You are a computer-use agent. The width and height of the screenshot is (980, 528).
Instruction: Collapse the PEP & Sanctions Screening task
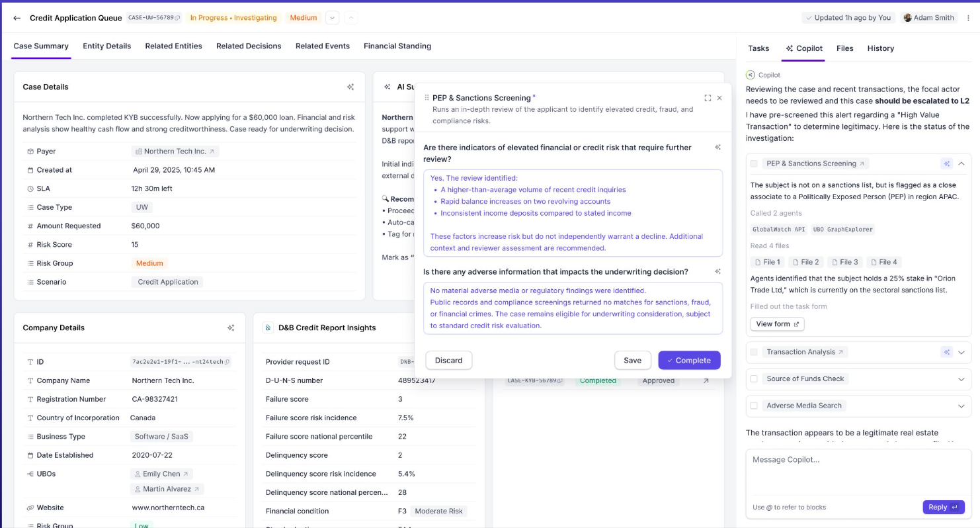(x=961, y=163)
